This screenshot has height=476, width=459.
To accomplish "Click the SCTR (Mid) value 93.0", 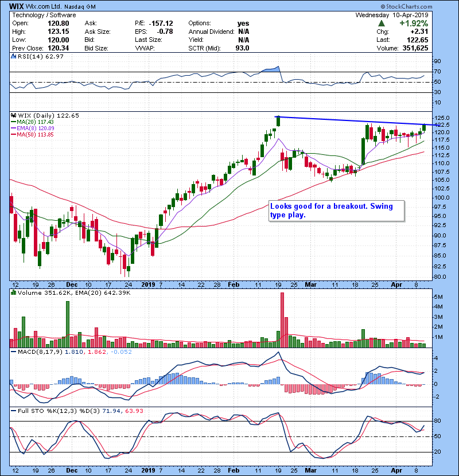I will coord(243,48).
